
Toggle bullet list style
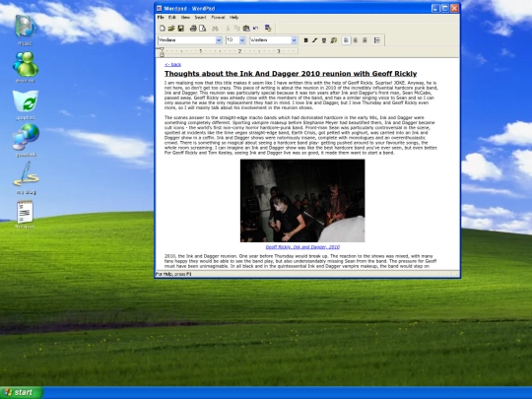(x=377, y=40)
